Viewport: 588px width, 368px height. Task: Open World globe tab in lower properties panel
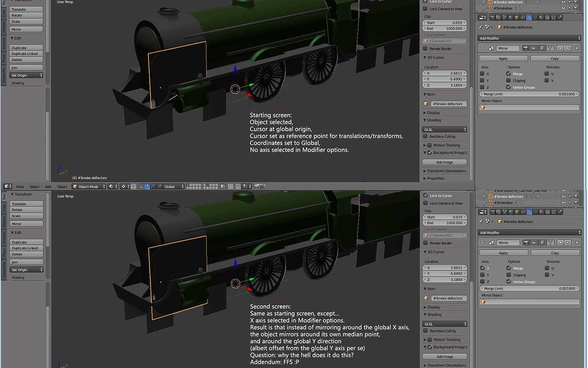[510, 212]
